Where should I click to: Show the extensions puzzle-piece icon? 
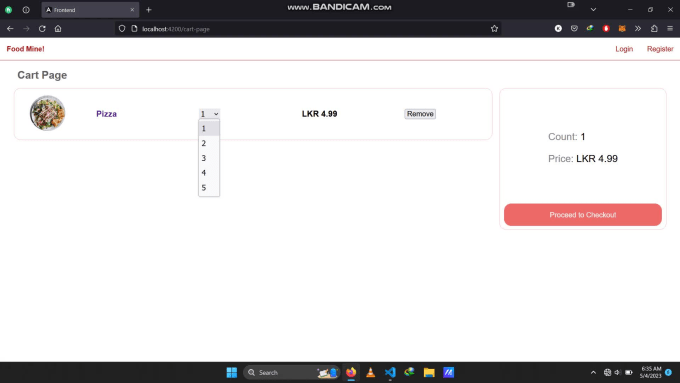[654, 29]
